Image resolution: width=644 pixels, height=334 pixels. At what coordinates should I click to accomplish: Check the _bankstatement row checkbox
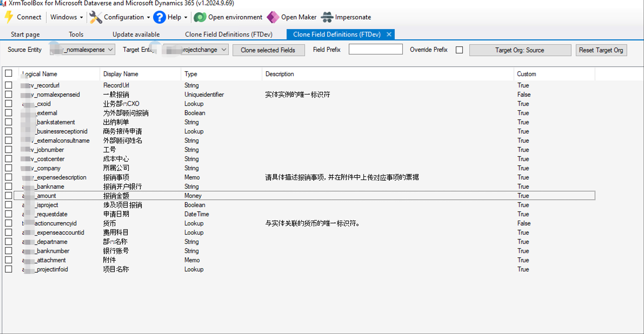(9, 122)
